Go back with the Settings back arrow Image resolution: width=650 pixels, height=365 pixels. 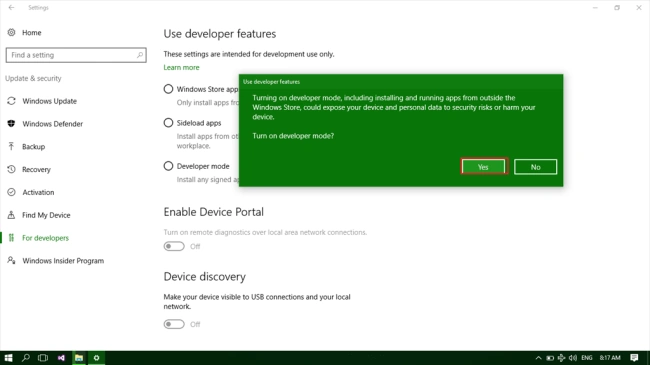(11, 7)
